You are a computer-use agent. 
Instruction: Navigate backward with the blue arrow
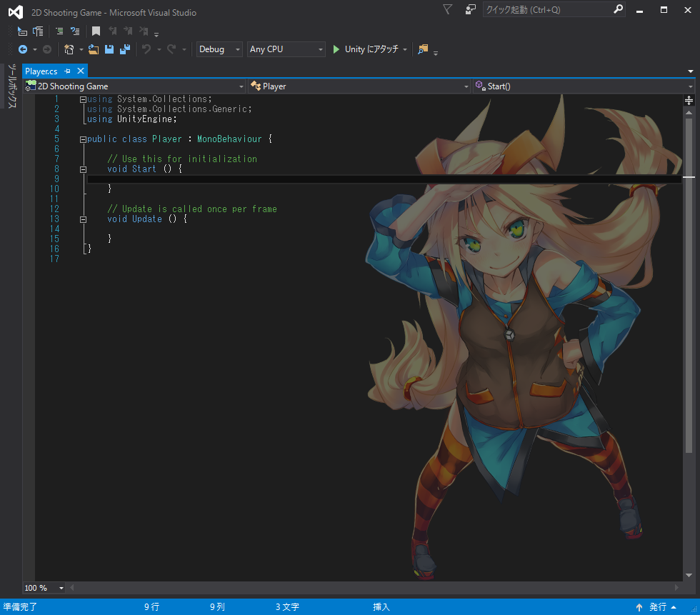(23, 49)
